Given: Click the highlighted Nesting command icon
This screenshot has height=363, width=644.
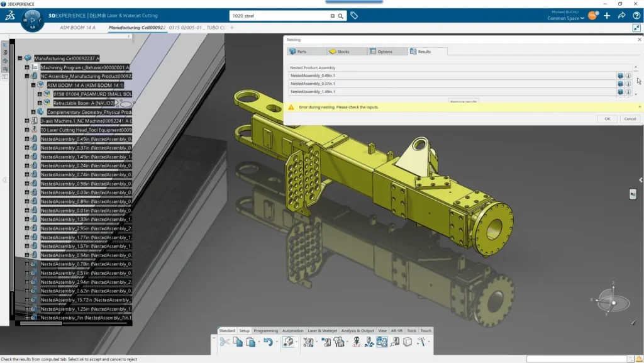Looking at the screenshot, I should pyautogui.click(x=382, y=342).
